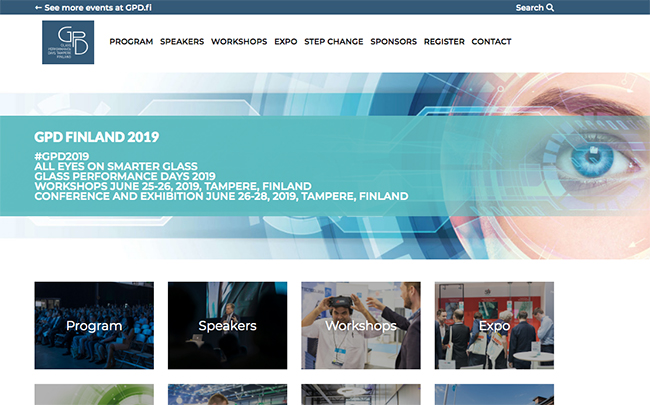650x405 pixels.
Task: Click 'WORKSHOPS JUNE 25-26, 2019' banner line
Action: coord(173,186)
